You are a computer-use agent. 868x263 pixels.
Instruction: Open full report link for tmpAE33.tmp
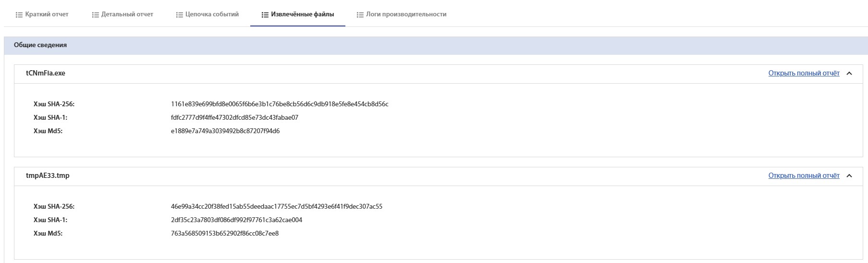(x=804, y=176)
